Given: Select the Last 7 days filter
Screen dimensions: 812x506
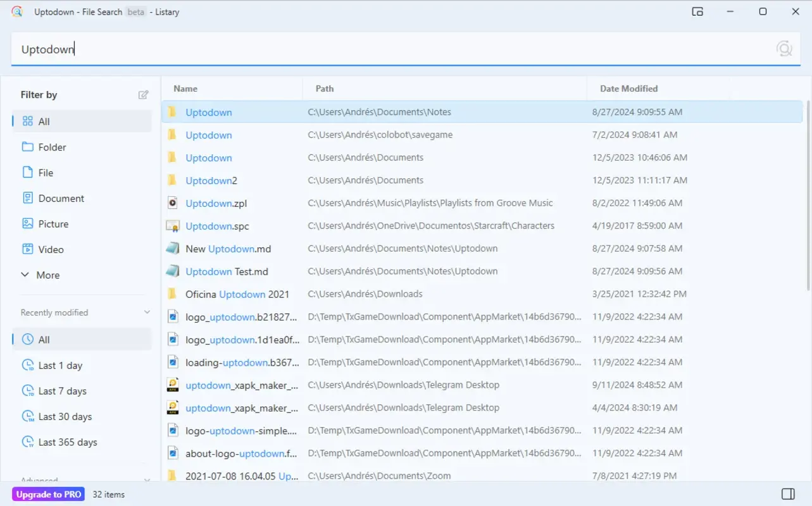Looking at the screenshot, I should pos(63,390).
